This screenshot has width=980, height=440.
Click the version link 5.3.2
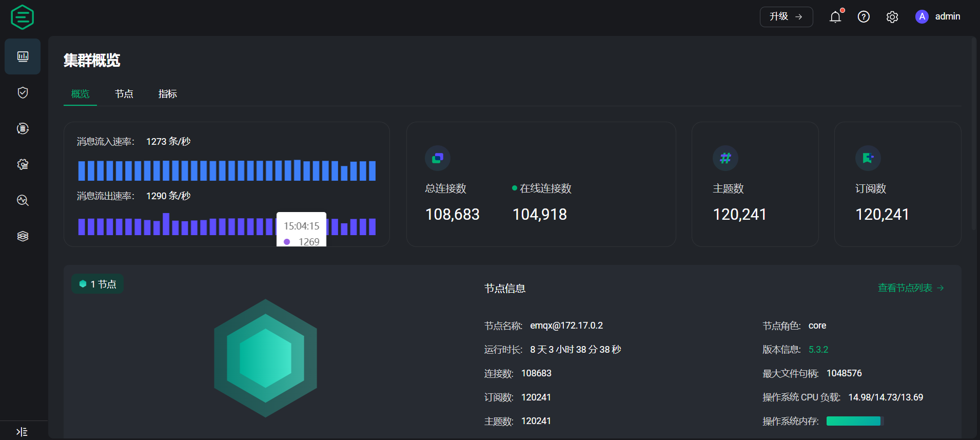pyautogui.click(x=818, y=350)
